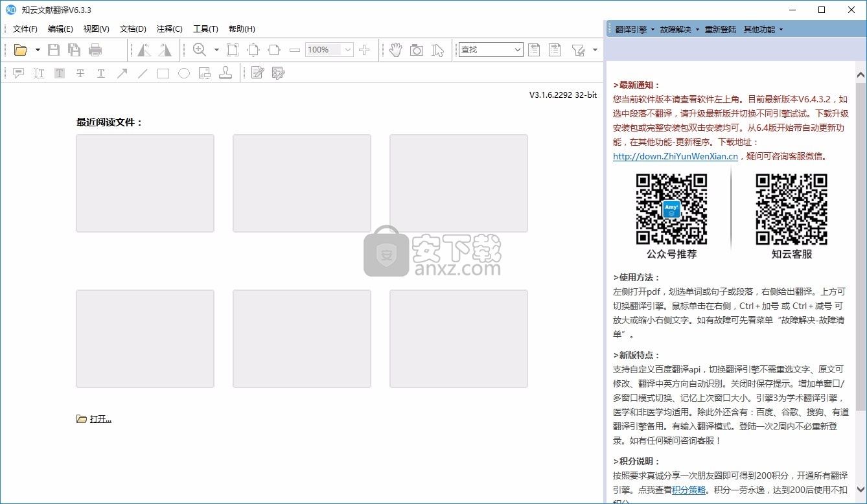The image size is (867, 504).
Task: Click the 重新登陆 button
Action: click(721, 29)
